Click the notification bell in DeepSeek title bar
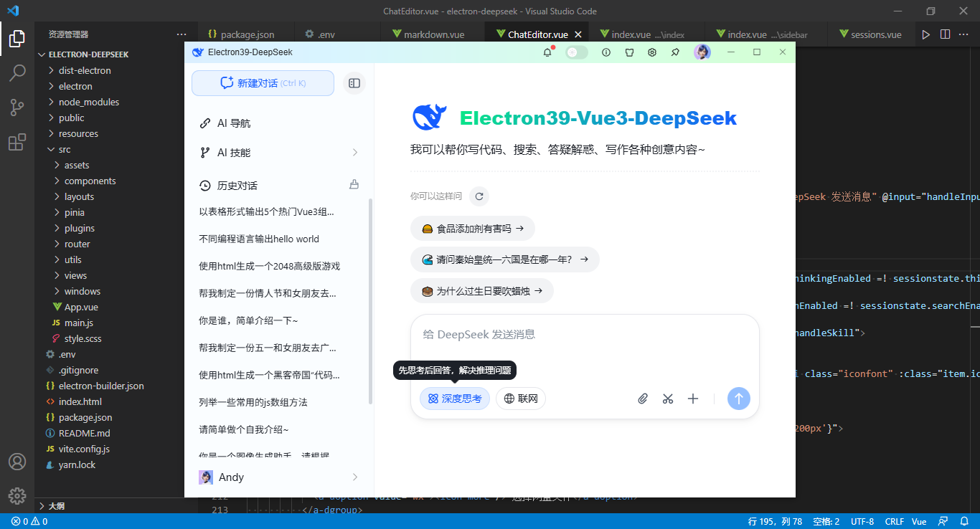Screen dimensions: 980x529 pyautogui.click(x=547, y=52)
